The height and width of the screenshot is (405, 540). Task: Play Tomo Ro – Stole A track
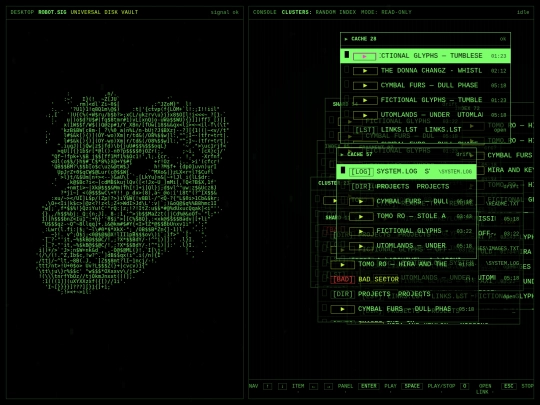361,217
